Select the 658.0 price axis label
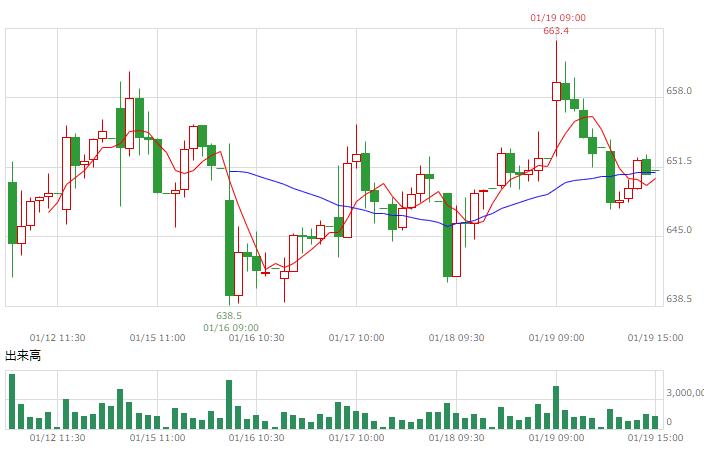 point(679,91)
